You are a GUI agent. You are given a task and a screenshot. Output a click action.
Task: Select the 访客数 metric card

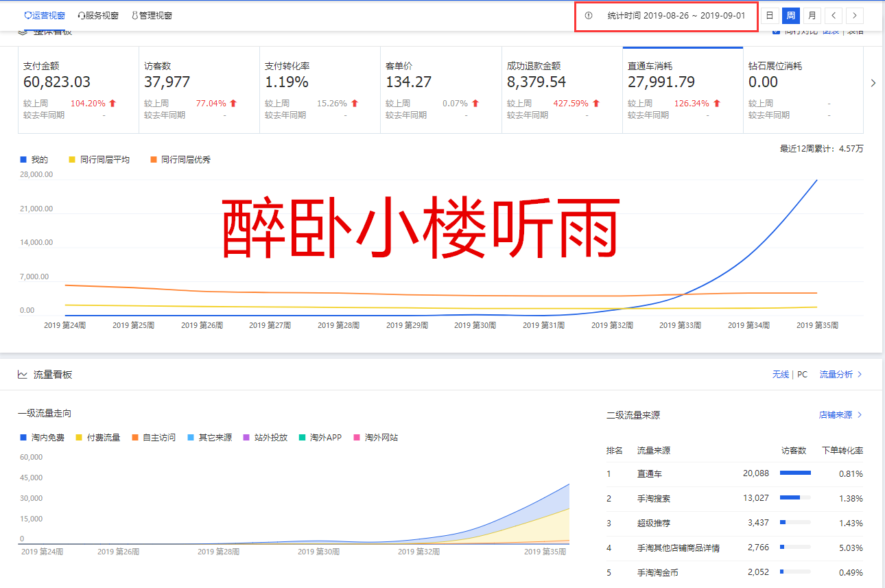(199, 90)
